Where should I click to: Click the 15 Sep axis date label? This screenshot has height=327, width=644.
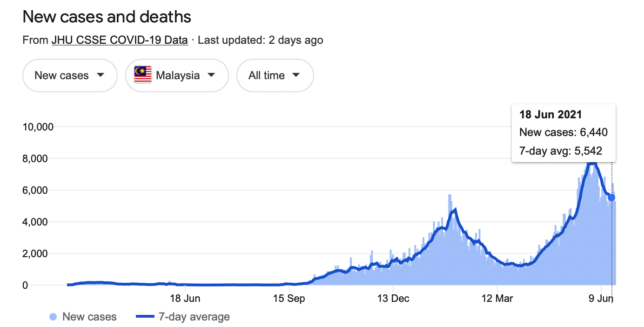tap(289, 299)
